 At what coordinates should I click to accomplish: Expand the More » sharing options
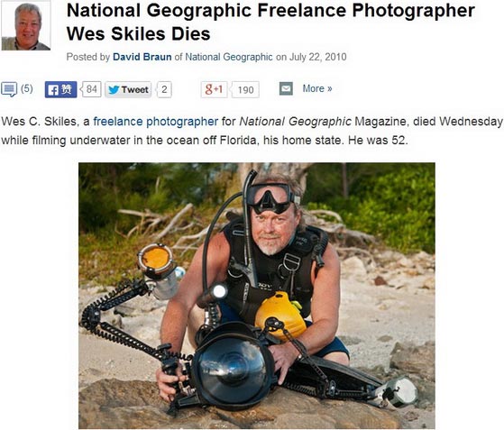click(317, 88)
